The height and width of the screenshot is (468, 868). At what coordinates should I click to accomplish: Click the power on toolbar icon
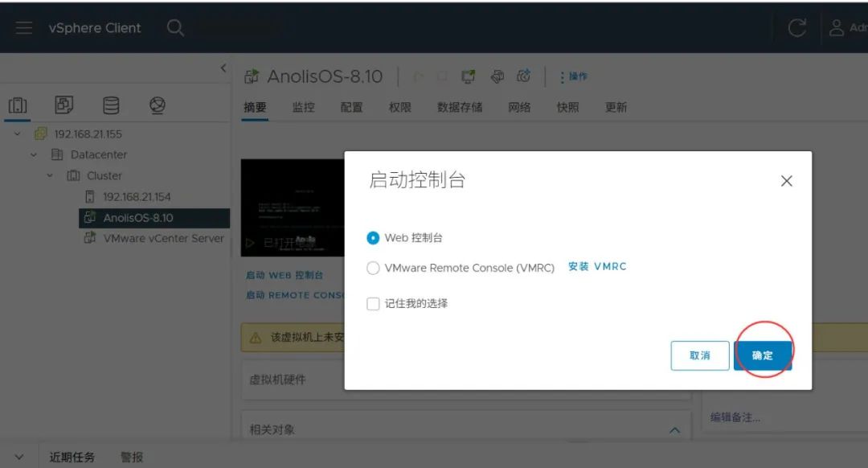pyautogui.click(x=419, y=76)
